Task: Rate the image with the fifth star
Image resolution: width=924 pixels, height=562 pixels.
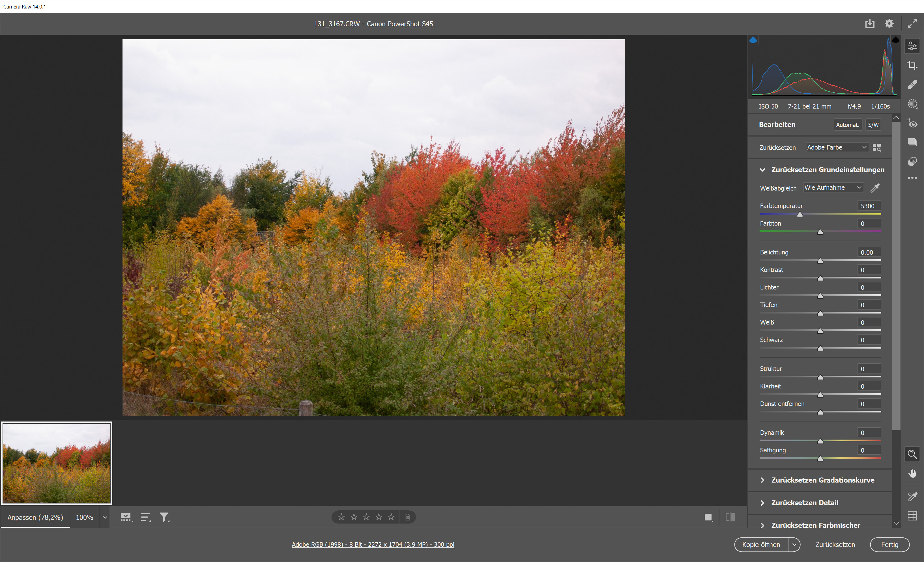Action: [391, 517]
